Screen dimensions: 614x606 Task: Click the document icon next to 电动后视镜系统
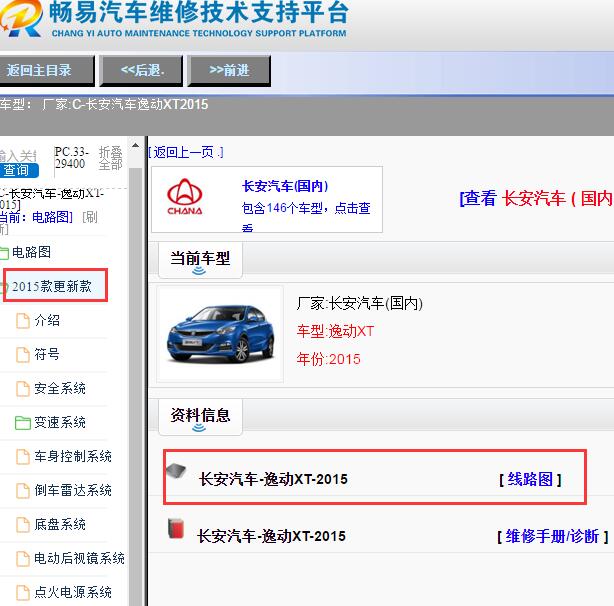click(x=23, y=559)
